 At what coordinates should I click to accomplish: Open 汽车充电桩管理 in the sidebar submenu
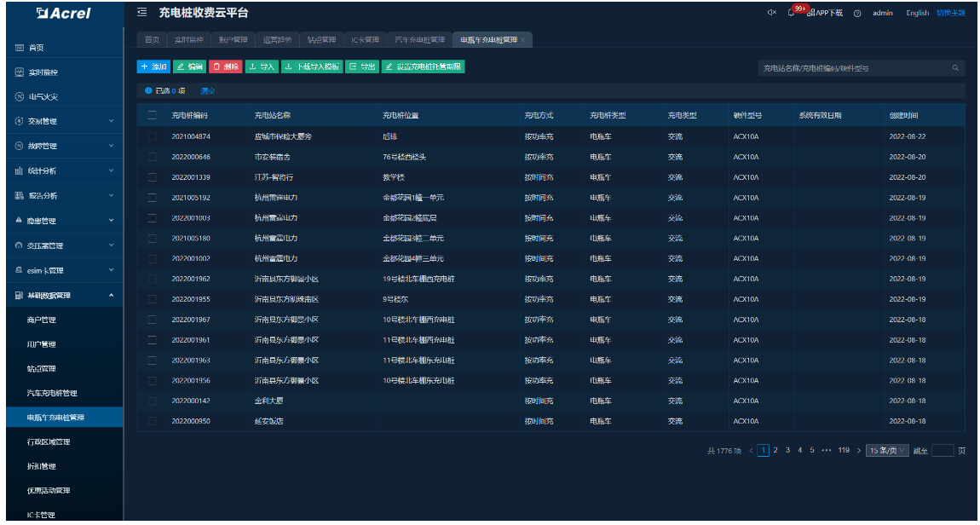tap(52, 393)
